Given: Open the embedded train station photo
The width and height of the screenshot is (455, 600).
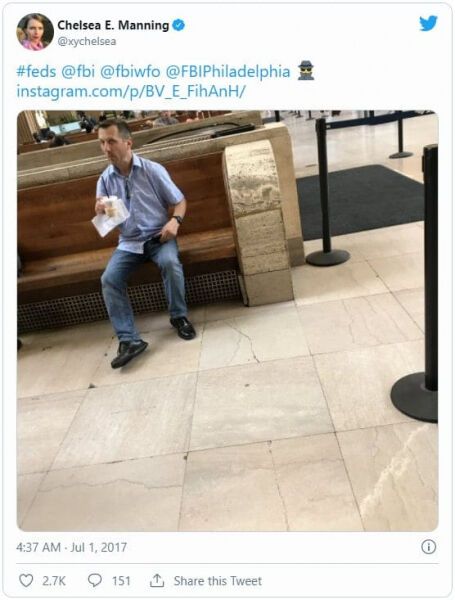Looking at the screenshot, I should click(228, 321).
